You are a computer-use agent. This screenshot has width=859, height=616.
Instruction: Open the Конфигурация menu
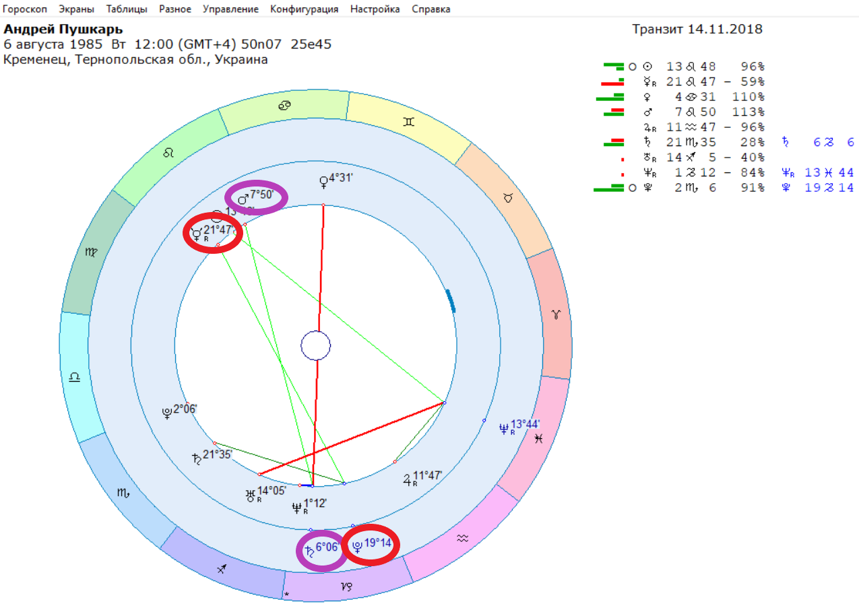pyautogui.click(x=305, y=9)
